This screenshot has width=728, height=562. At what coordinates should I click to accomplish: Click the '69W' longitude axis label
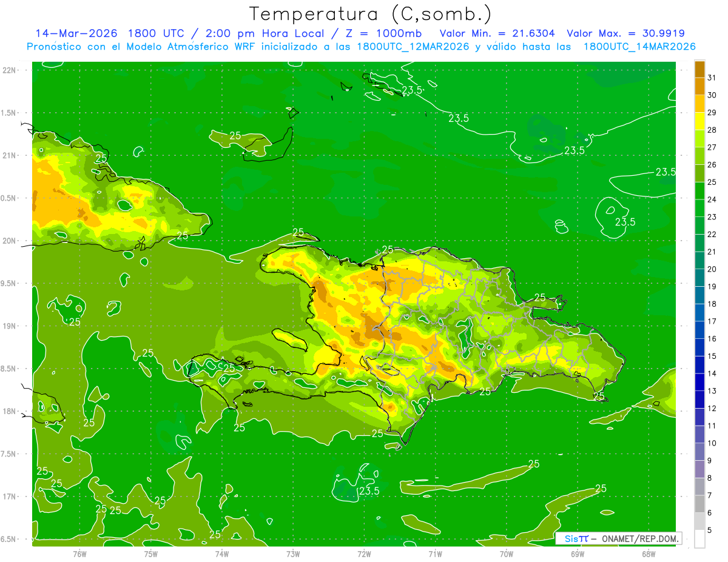[578, 554]
